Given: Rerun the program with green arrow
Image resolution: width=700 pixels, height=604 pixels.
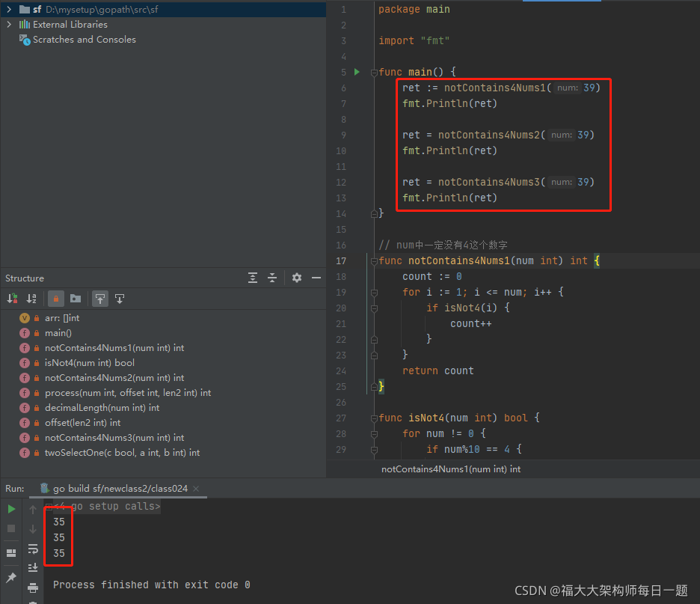Looking at the screenshot, I should [x=12, y=509].
